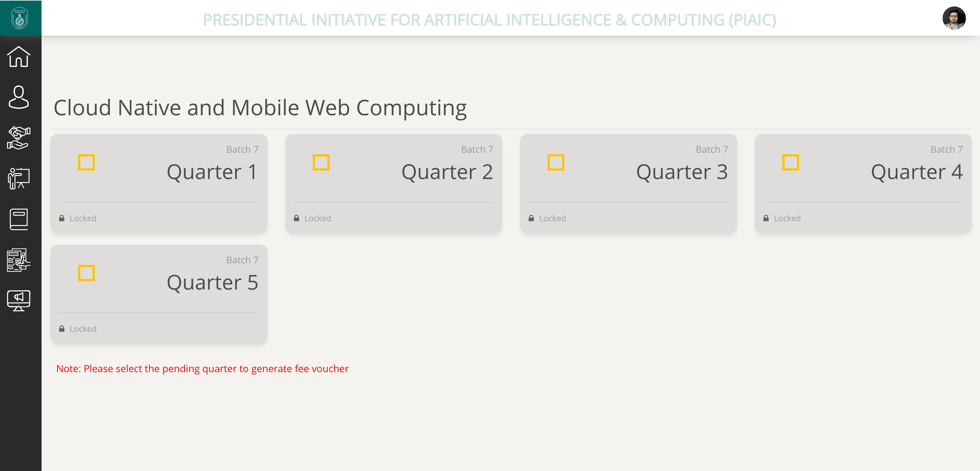Viewport: 980px width, 471px height.
Task: Tick the Quarter 2 yellow checkbox
Action: click(x=321, y=162)
